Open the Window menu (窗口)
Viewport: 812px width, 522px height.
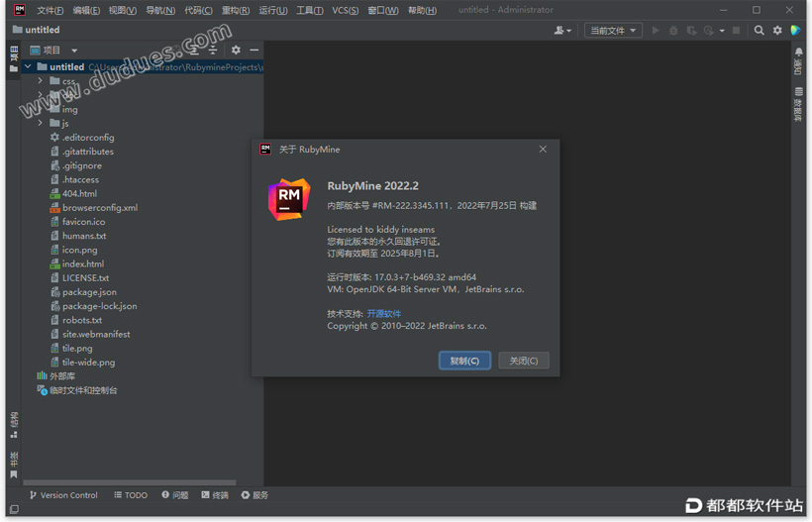pos(383,10)
